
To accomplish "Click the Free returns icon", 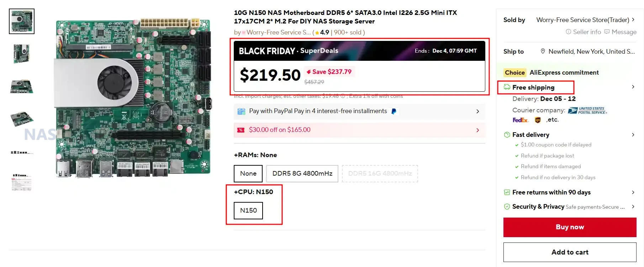I will 507,192.
